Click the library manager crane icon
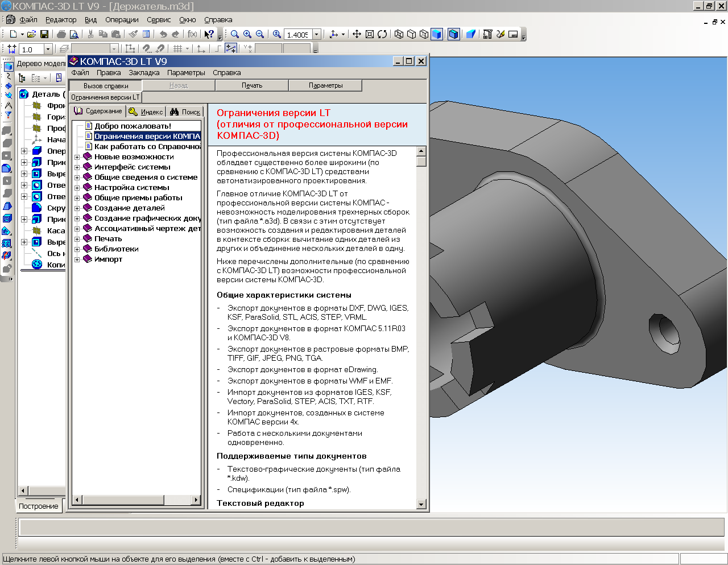 pos(487,34)
